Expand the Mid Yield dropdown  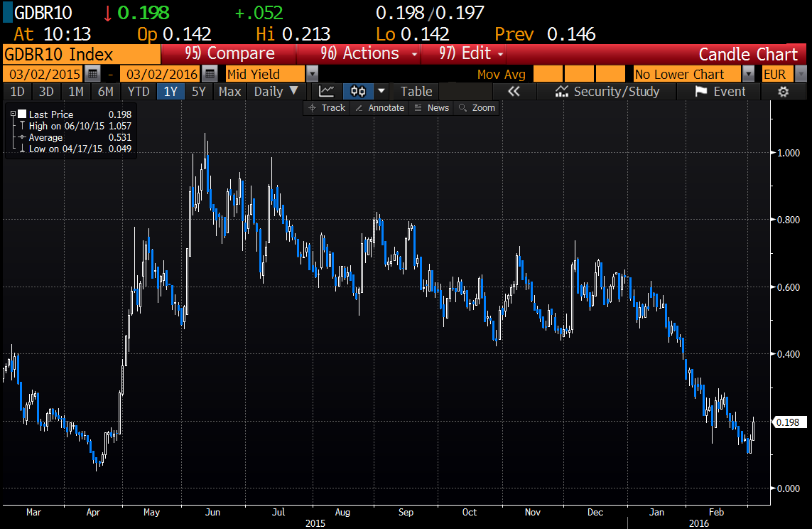coord(313,74)
